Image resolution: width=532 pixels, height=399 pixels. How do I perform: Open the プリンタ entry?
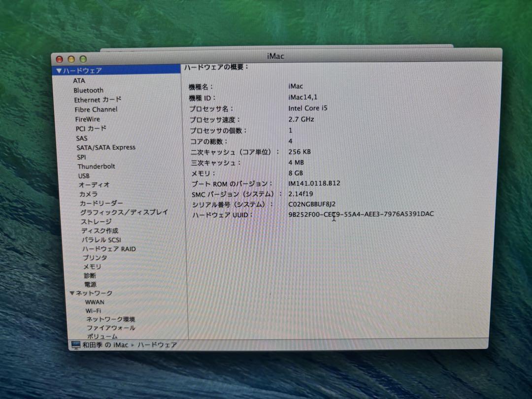click(95, 258)
